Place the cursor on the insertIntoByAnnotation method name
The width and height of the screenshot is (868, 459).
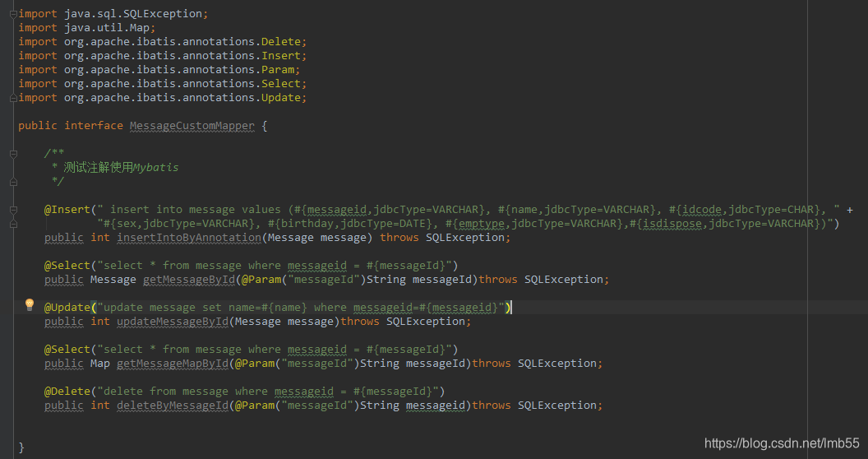coord(189,238)
